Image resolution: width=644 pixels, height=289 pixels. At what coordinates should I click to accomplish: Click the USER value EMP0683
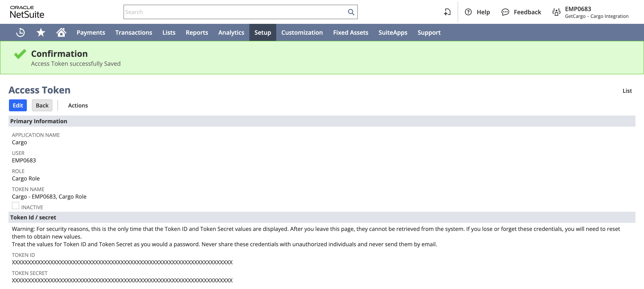[x=24, y=160]
